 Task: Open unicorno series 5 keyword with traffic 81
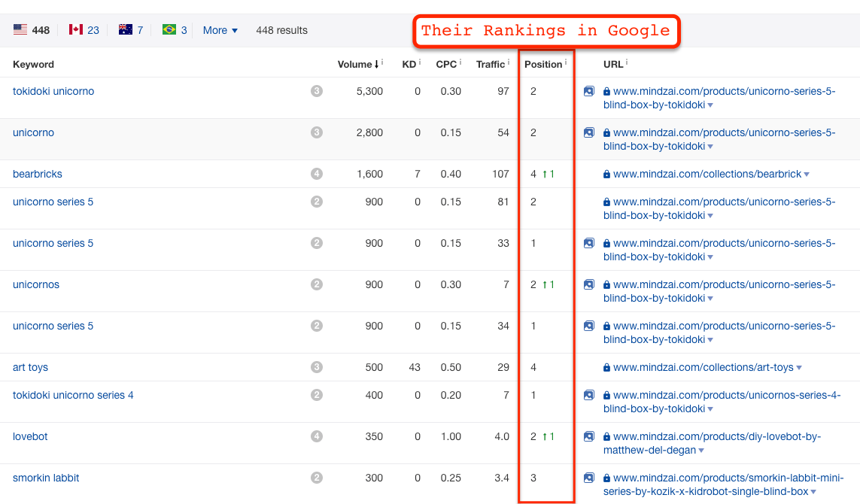point(53,202)
